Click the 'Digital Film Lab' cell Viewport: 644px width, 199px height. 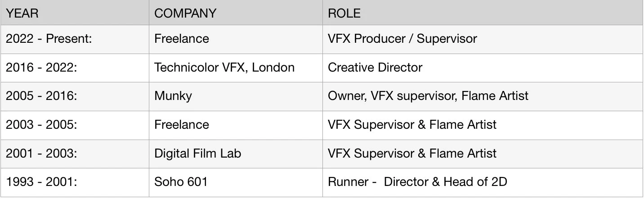click(x=197, y=153)
